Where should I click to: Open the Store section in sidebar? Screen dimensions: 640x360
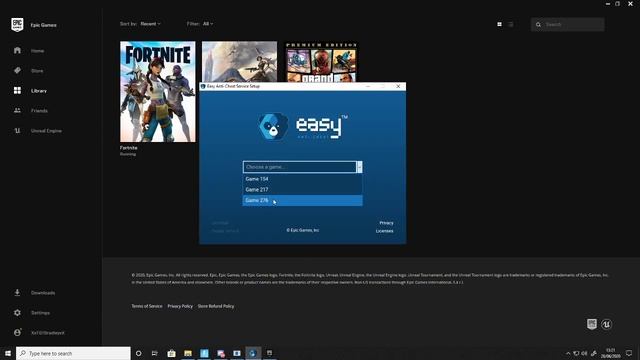37,71
